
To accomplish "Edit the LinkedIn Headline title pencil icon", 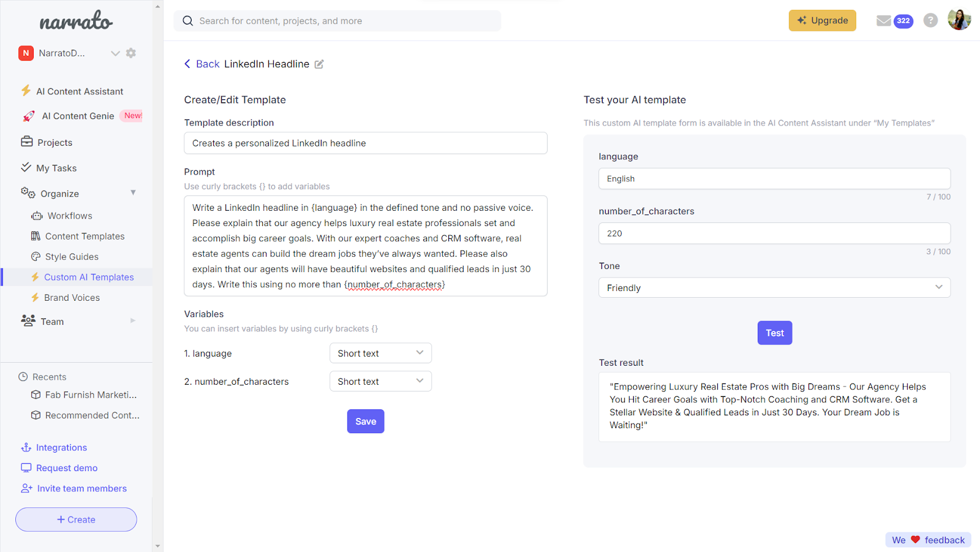I will (x=319, y=64).
